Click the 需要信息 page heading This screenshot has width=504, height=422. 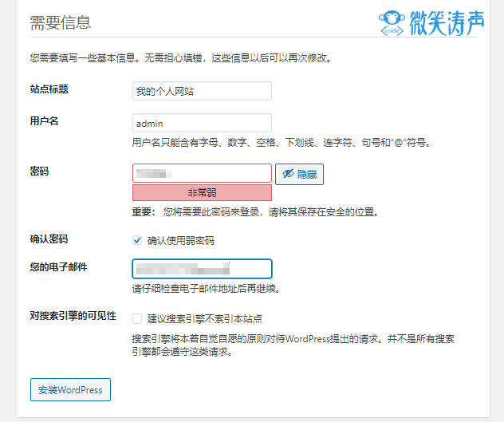61,22
